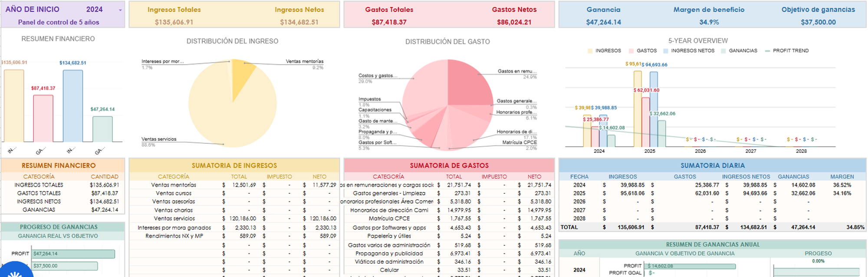
Task: Click the Margen de beneficio 34.9% value
Action: [x=709, y=22]
